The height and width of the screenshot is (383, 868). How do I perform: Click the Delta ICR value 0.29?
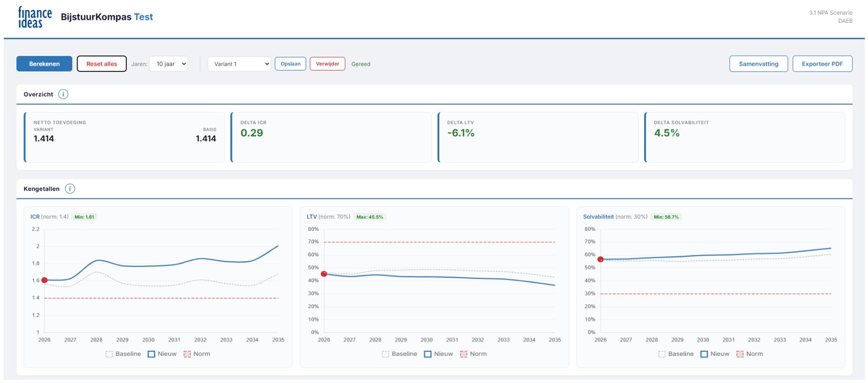(252, 132)
